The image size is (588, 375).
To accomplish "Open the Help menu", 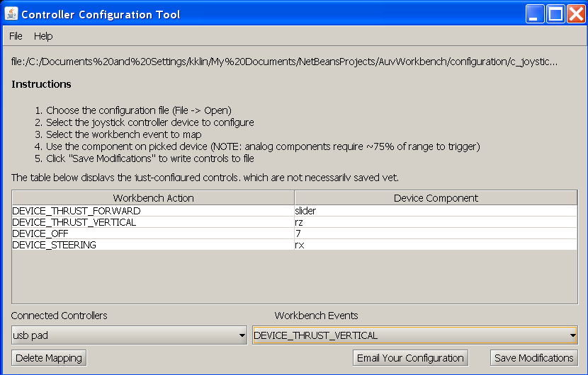I will click(43, 36).
